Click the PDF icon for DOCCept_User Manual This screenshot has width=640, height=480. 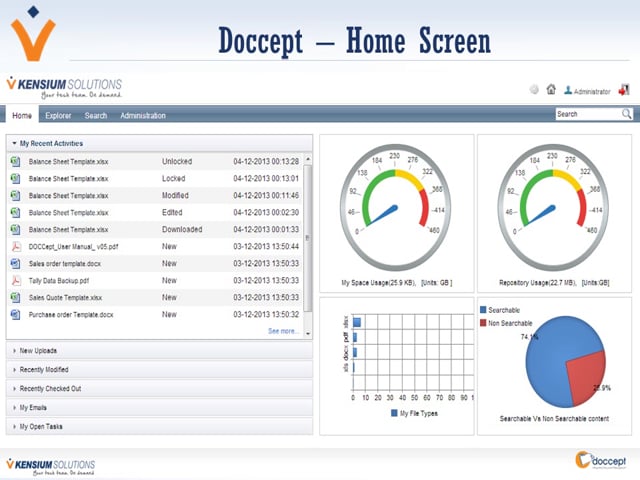(16, 245)
